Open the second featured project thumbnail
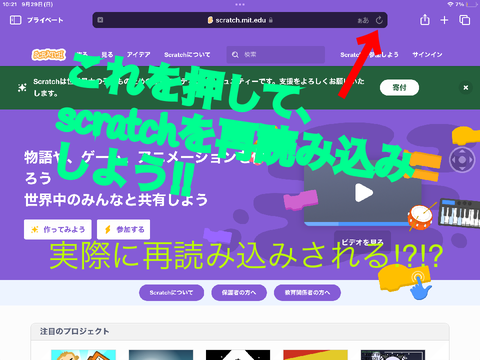The height and width of the screenshot is (360, 480). tap(161, 355)
